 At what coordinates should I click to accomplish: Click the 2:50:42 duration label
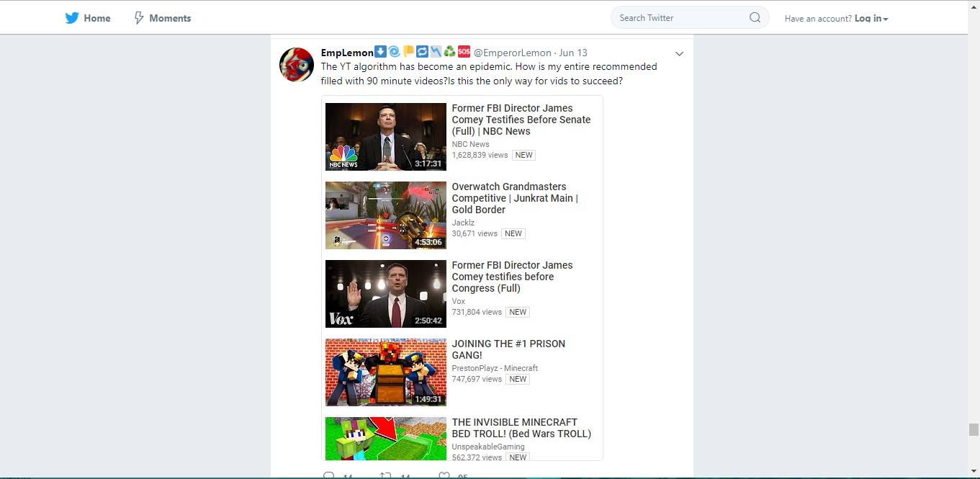point(428,321)
